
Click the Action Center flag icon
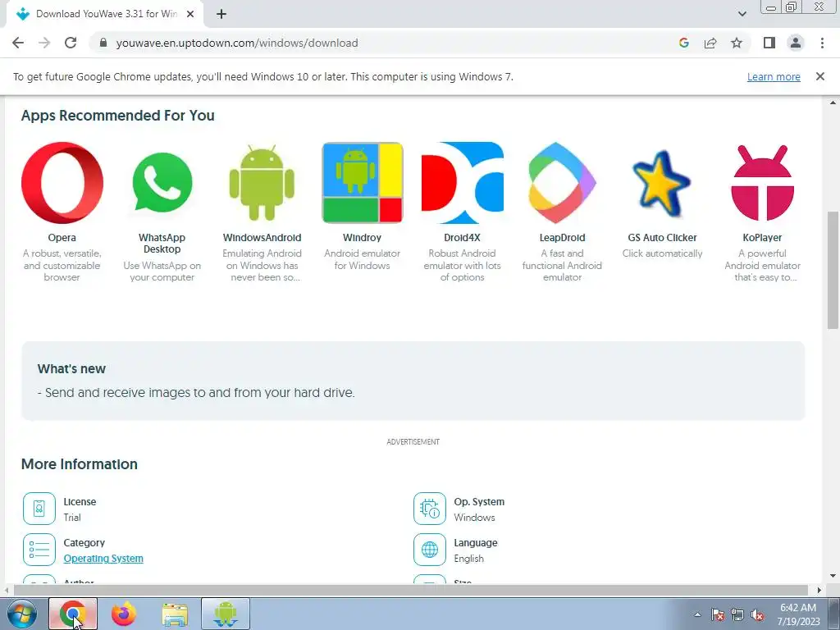point(718,614)
